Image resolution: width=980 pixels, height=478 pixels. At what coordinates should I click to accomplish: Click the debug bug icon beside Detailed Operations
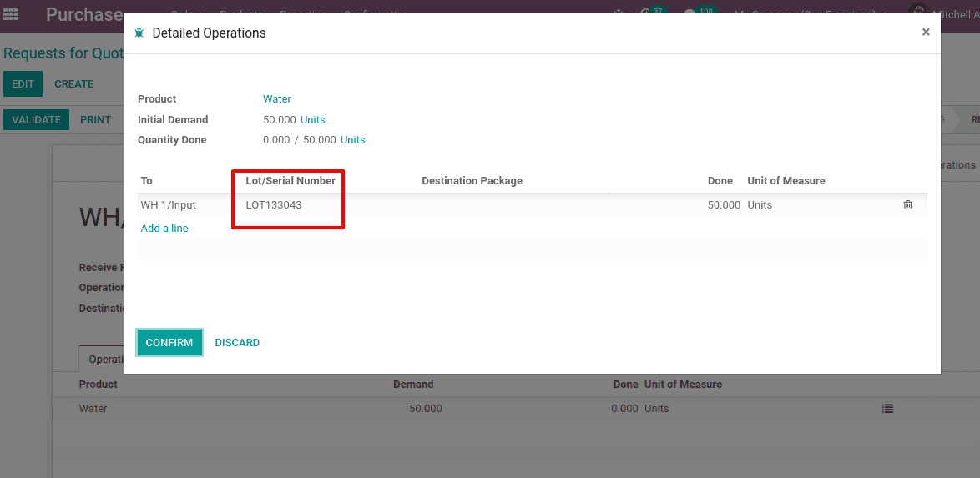click(139, 33)
